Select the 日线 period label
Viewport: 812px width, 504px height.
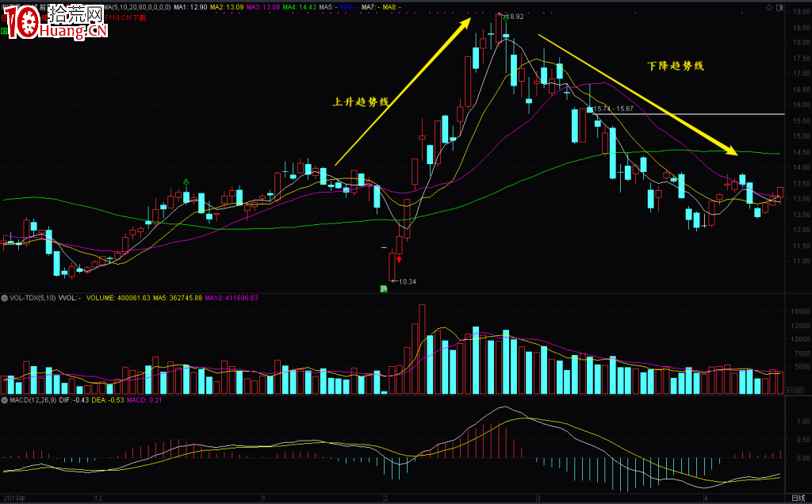pyautogui.click(x=799, y=498)
